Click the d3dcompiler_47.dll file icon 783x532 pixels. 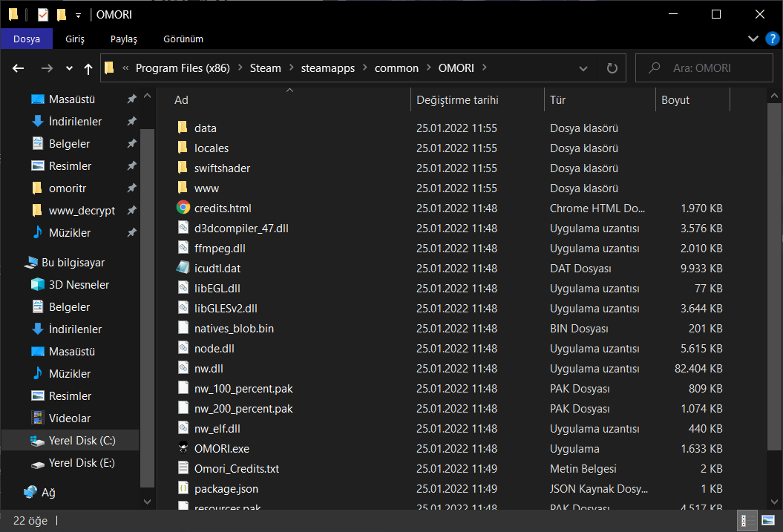pyautogui.click(x=183, y=228)
